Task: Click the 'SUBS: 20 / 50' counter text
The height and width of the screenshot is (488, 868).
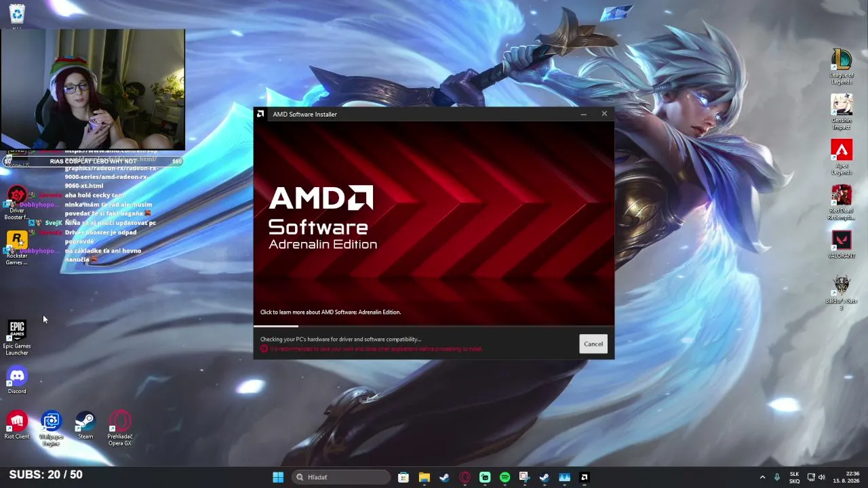Action: (46, 474)
